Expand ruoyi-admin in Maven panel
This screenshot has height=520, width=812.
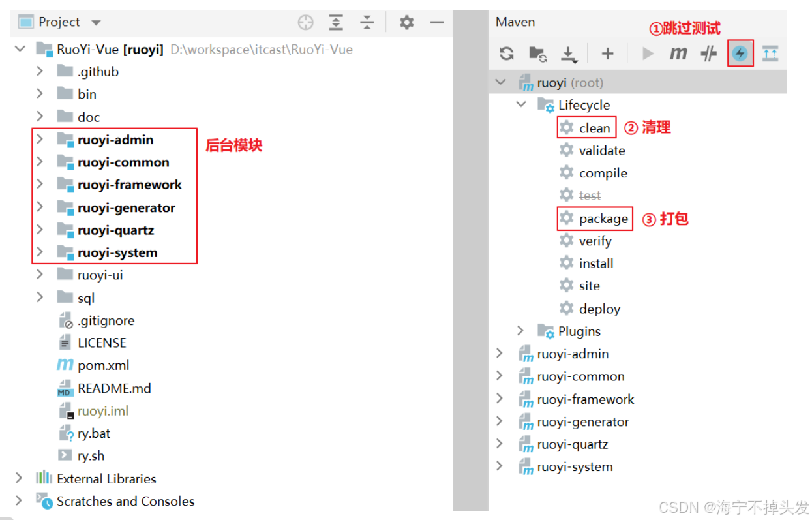500,354
